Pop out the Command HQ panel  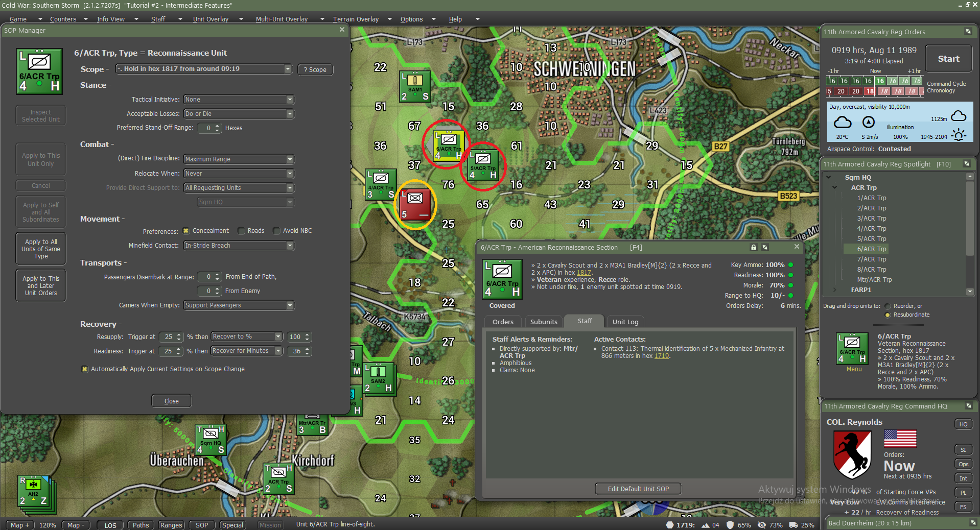(x=968, y=406)
